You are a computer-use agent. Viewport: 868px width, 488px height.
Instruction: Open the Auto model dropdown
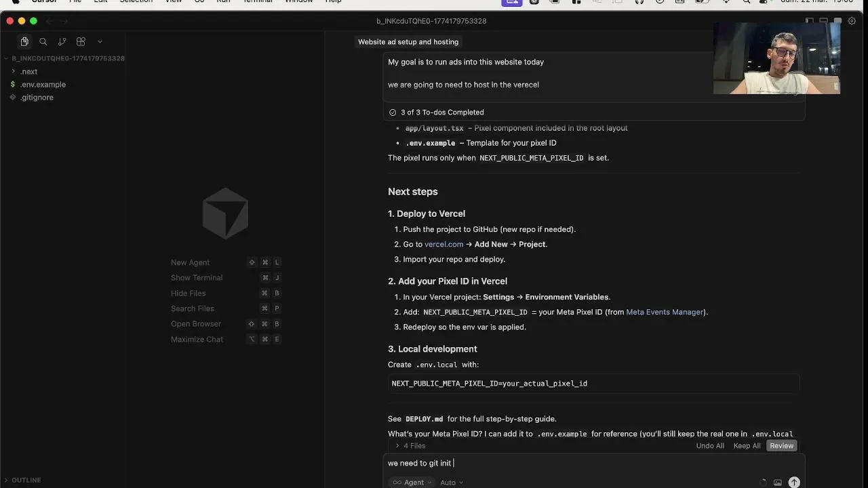pyautogui.click(x=452, y=483)
